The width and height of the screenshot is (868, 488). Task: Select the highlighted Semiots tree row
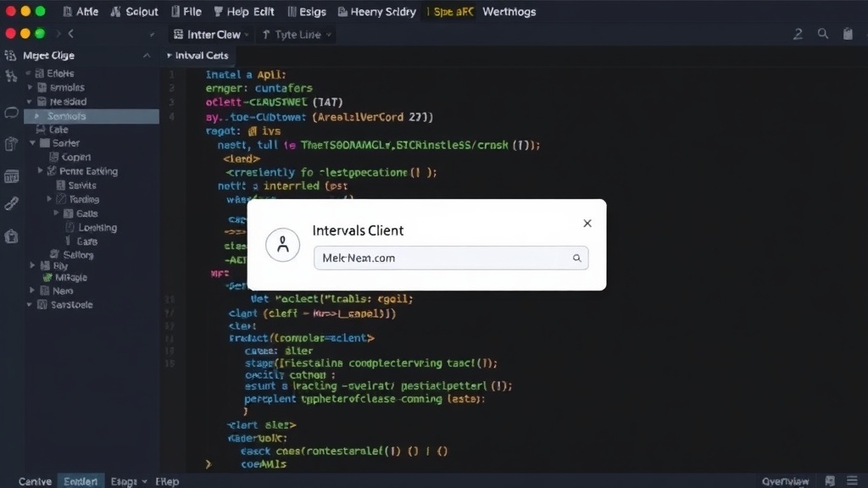(92, 115)
